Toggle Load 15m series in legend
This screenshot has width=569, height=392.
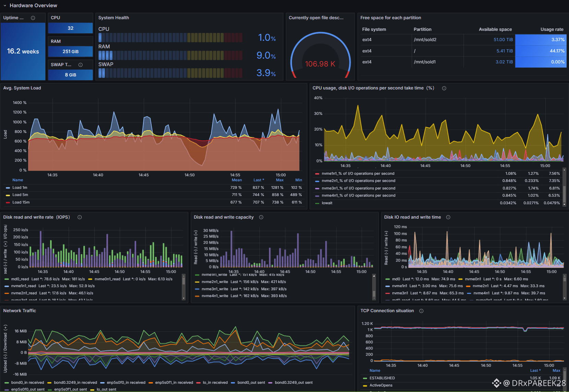point(21,203)
